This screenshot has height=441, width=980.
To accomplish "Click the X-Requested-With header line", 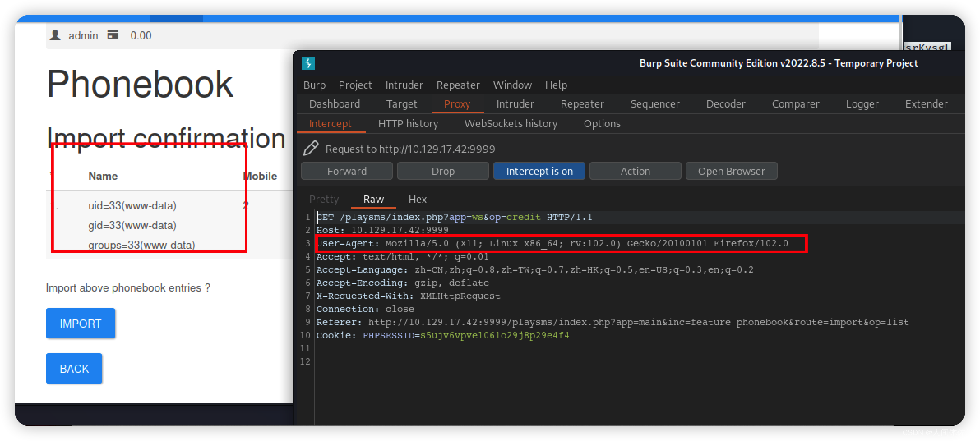I will 408,296.
